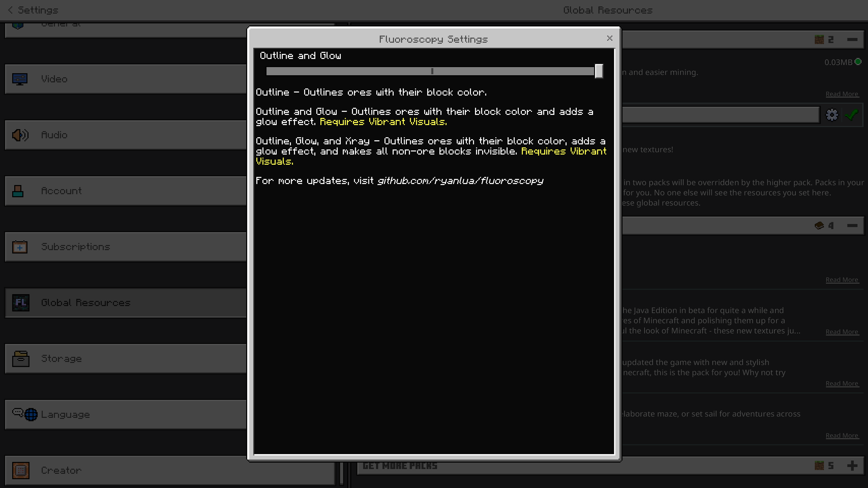Close the Fluoroscopy Settings dialog
The width and height of the screenshot is (868, 488).
610,38
